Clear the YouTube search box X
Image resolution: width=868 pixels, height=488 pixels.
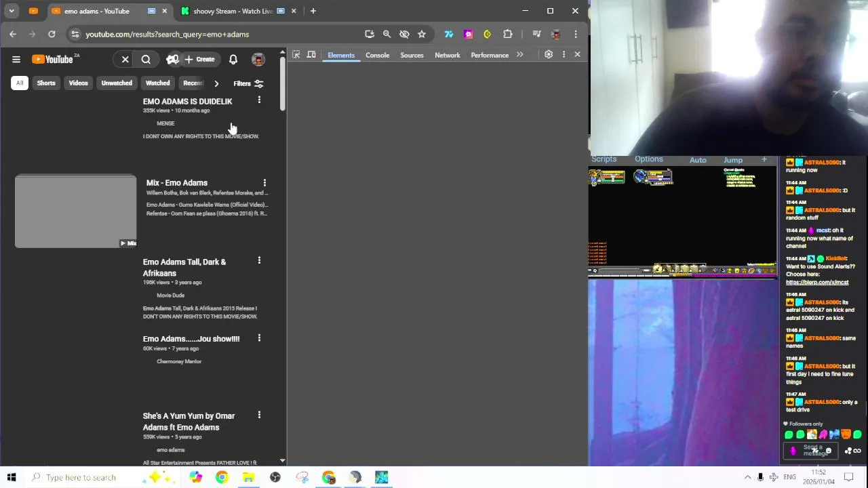pos(125,60)
